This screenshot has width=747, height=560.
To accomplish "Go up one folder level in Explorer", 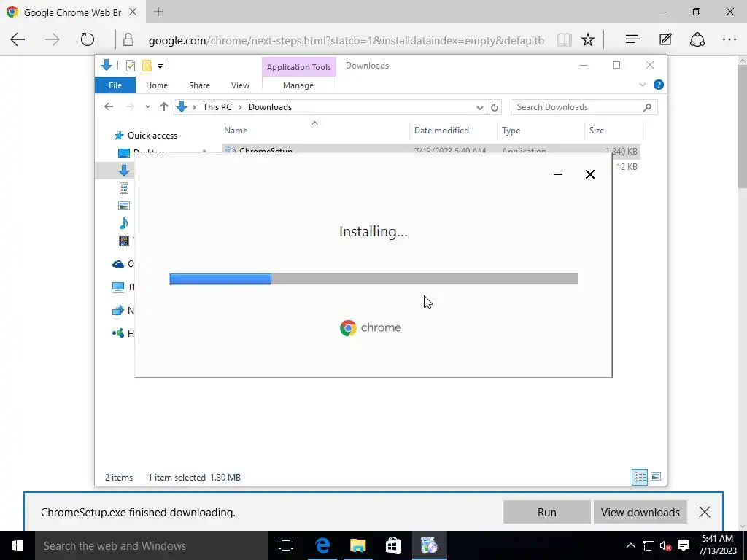I will click(x=164, y=106).
